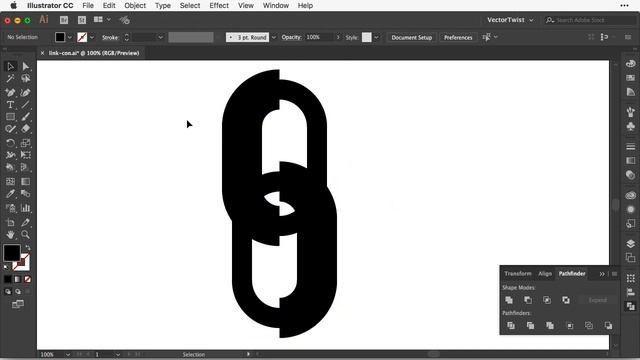Click Outline pathfinder icon
640x360 pixels.
pos(589,325)
